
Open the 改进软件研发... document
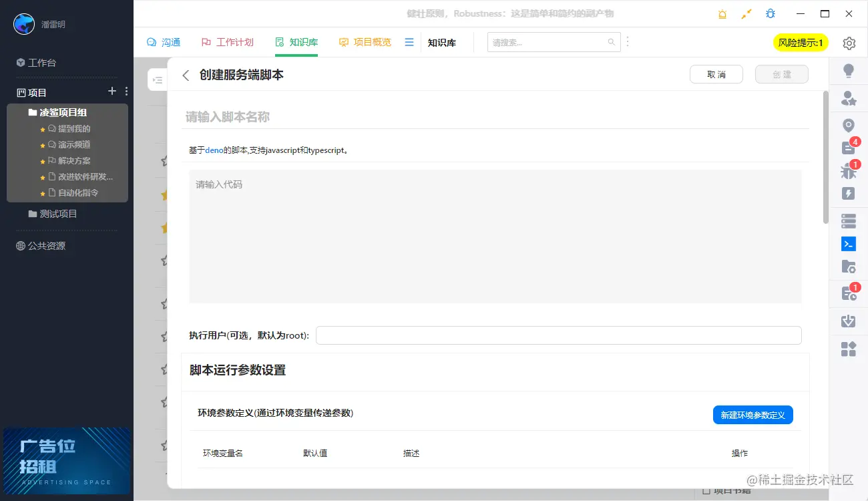pos(80,177)
